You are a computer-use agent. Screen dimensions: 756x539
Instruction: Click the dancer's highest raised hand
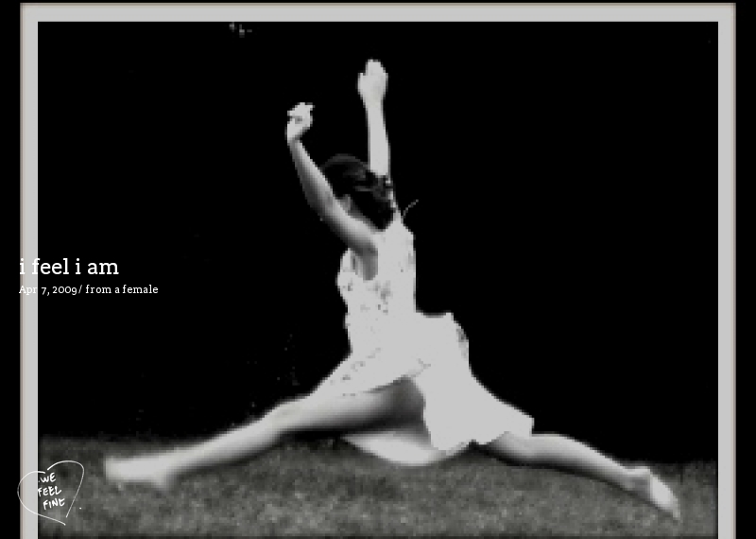pos(372,79)
